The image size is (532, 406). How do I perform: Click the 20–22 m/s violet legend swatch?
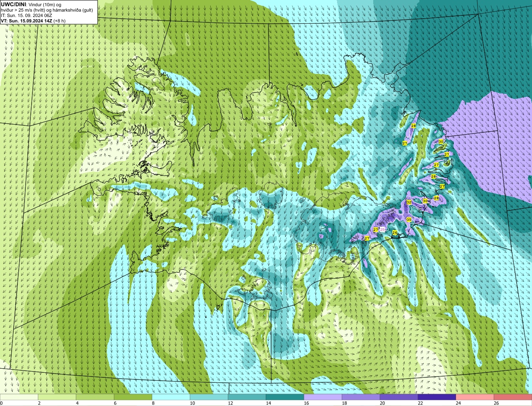point(399,397)
